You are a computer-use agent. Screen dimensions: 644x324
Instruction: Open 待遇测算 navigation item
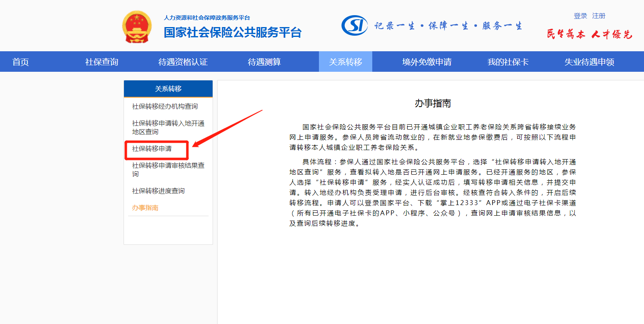(x=264, y=62)
